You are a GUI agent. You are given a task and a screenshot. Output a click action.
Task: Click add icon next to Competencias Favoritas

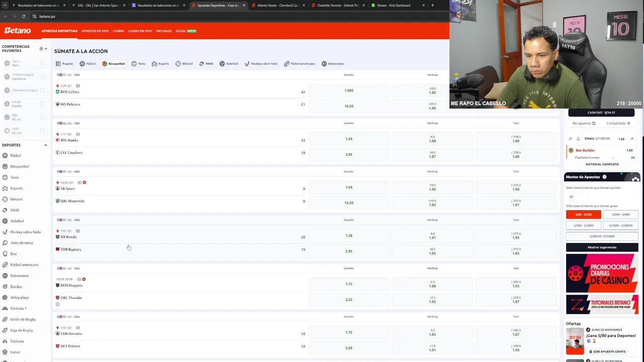tap(41, 49)
